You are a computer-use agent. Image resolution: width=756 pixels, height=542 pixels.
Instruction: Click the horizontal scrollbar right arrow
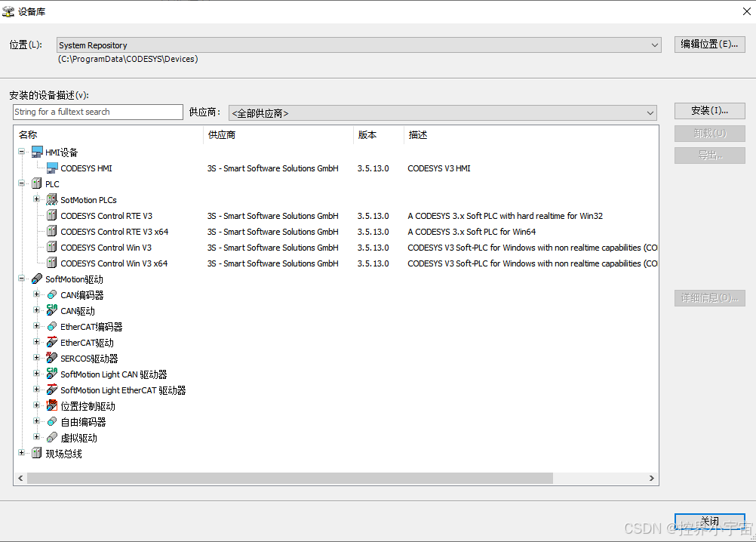click(x=651, y=479)
